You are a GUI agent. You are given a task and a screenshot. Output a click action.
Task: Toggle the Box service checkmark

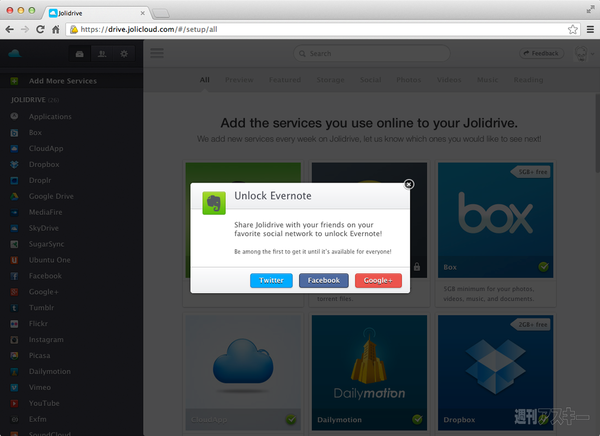click(x=543, y=266)
